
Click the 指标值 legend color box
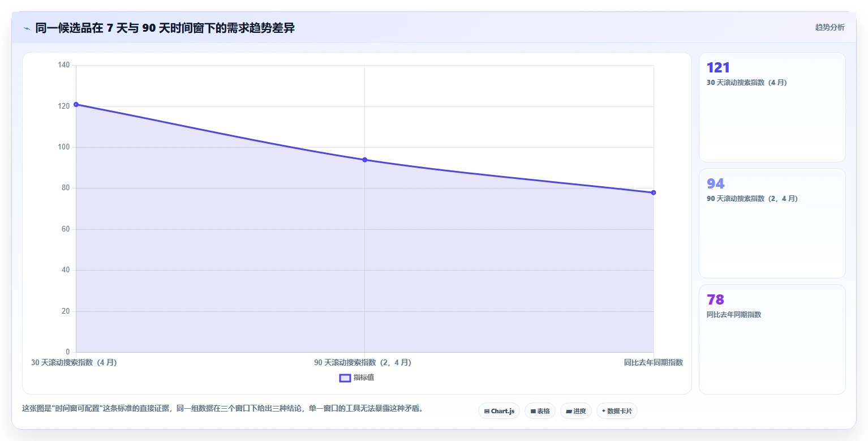pyautogui.click(x=345, y=378)
